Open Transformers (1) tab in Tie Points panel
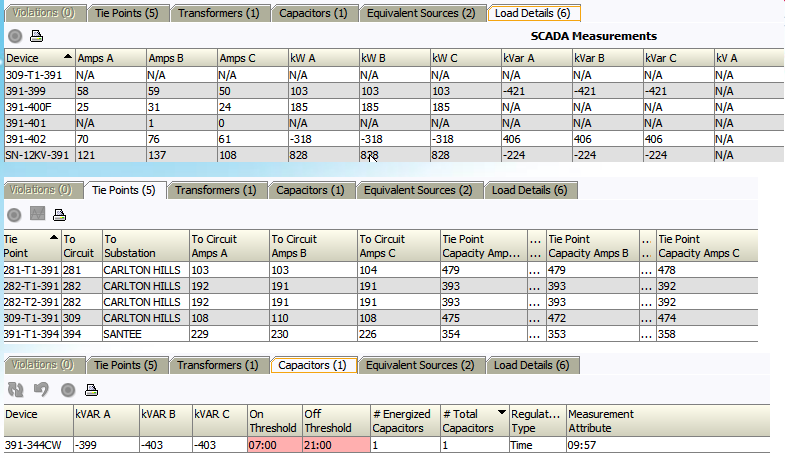785x458 pixels. [x=216, y=190]
